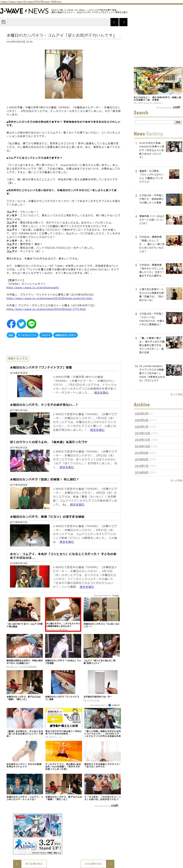
Task: Click thumbnail of the ピカソ topic dated 2017年06月22日
Action: pos(30,535)
